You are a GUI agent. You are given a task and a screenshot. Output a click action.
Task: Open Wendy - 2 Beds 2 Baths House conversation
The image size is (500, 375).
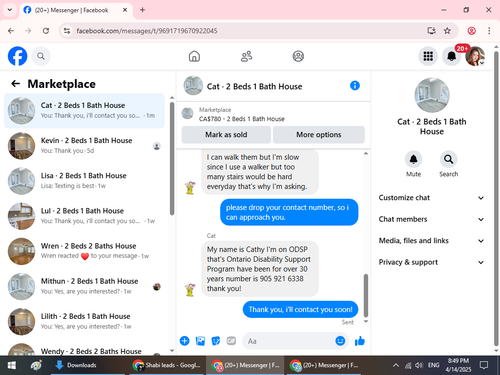pyautogui.click(x=84, y=348)
